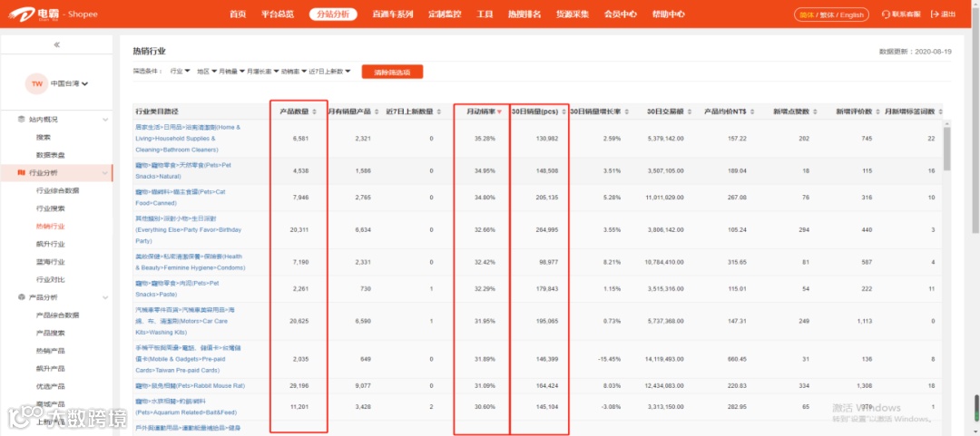Click the 清除筛选项 button
The height and width of the screenshot is (436, 980).
coord(393,72)
